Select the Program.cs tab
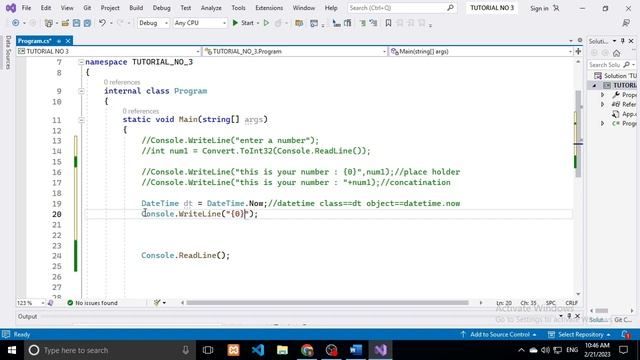The width and height of the screenshot is (640, 360). tap(35, 41)
